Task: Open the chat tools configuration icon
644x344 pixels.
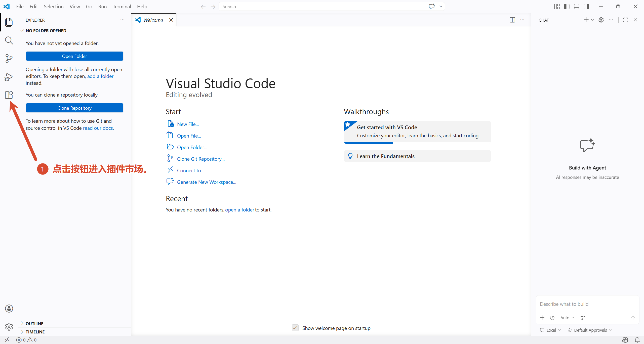Action: point(583,318)
